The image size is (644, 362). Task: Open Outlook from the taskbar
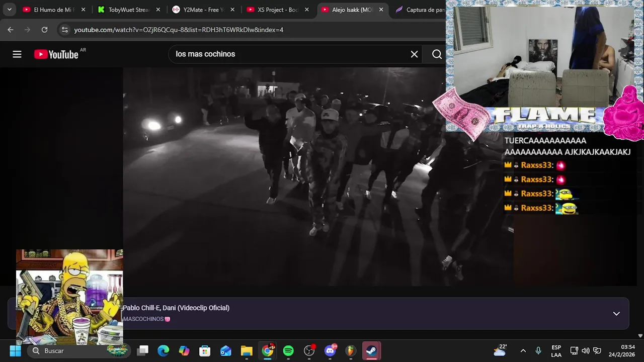[x=226, y=350]
